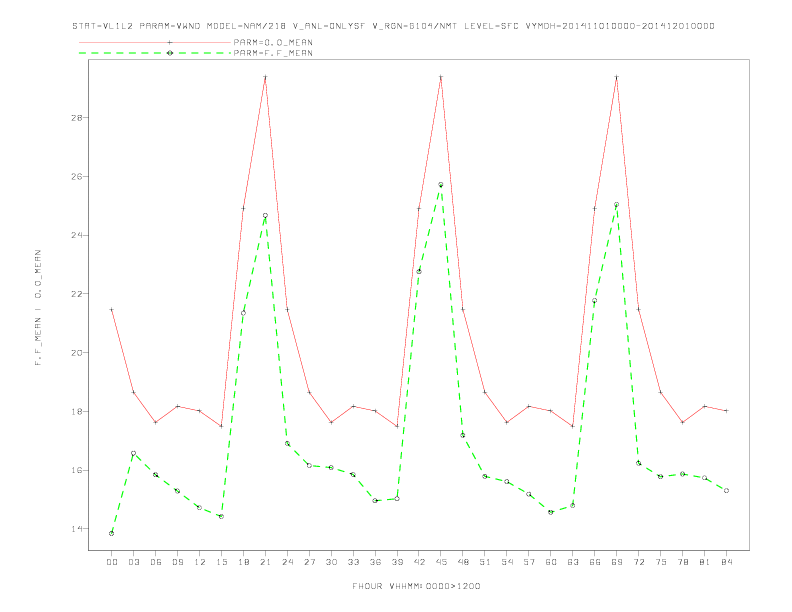Click the green F_MEAN circle point at hour 03
This screenshot has width=792, height=612.
coord(133,453)
